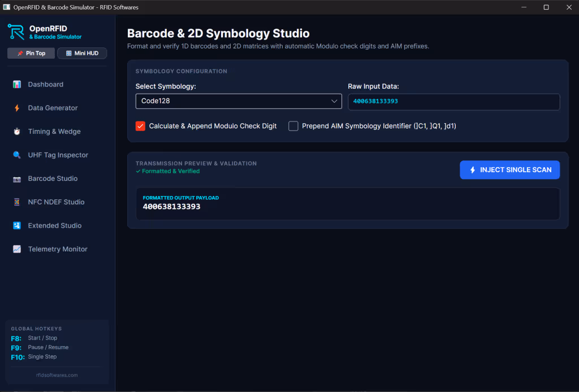
Task: Click the pushpin icon on Pin Top
Action: point(20,54)
